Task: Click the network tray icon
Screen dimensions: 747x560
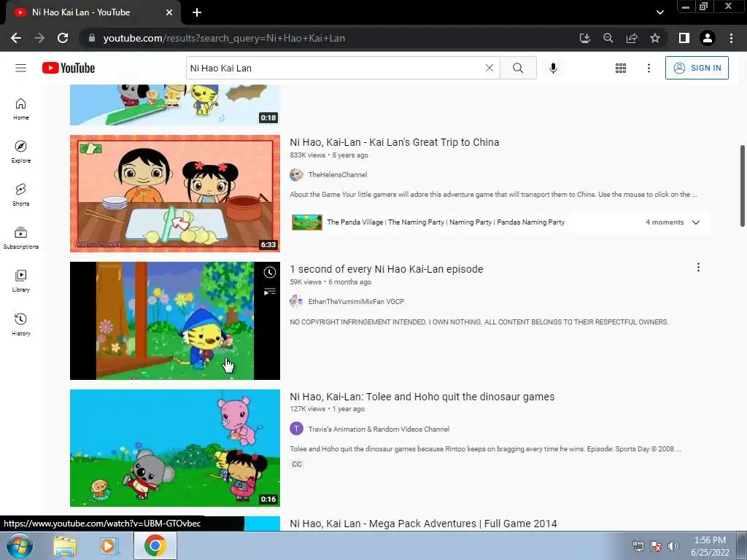Action: coord(638,546)
